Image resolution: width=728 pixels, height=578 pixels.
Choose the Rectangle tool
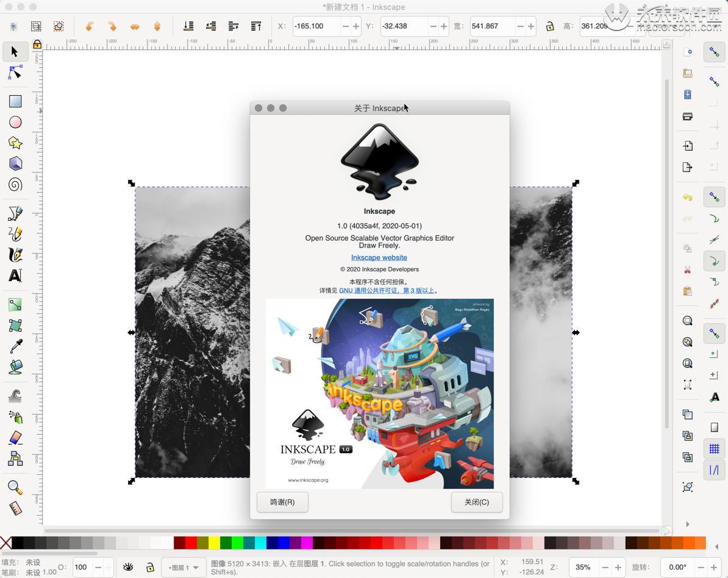click(15, 101)
